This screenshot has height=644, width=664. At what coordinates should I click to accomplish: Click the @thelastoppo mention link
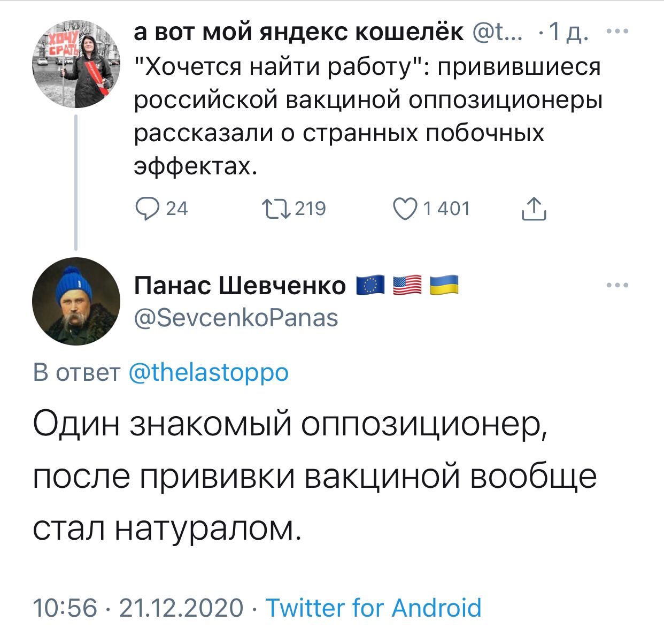point(209,372)
